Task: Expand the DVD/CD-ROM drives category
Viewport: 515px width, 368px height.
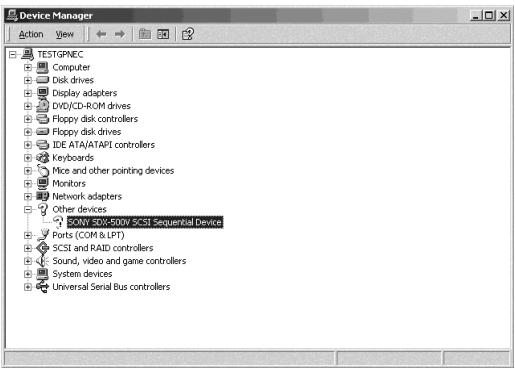Action: [x=28, y=106]
